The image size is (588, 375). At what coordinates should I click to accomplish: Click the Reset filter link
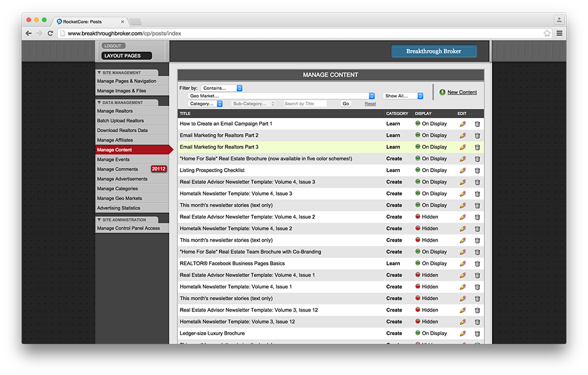370,104
